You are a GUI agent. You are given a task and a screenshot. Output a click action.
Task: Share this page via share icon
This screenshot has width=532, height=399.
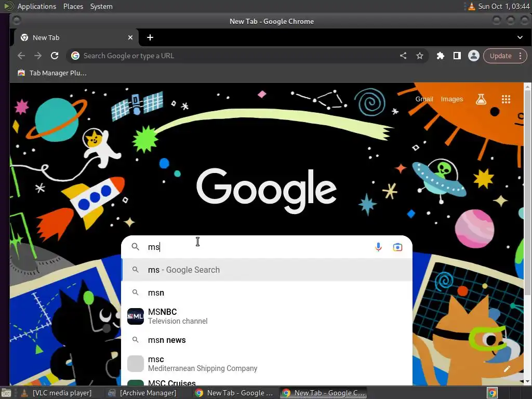click(403, 56)
